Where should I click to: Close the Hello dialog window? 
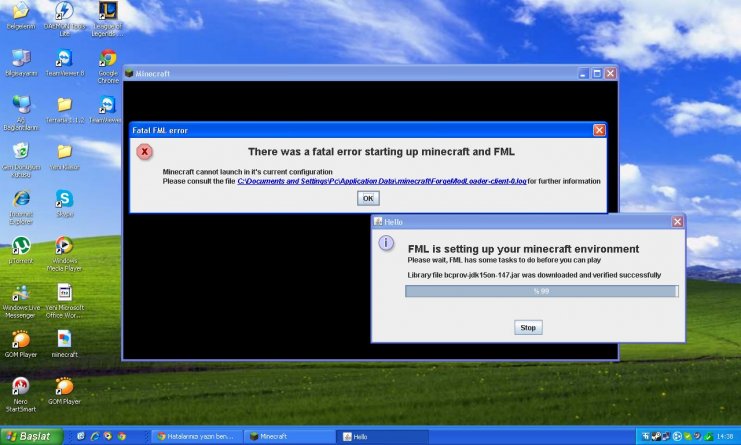[x=677, y=222]
